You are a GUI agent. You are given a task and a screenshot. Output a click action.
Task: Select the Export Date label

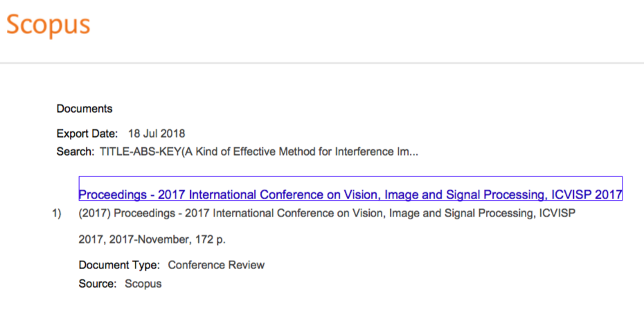[87, 133]
